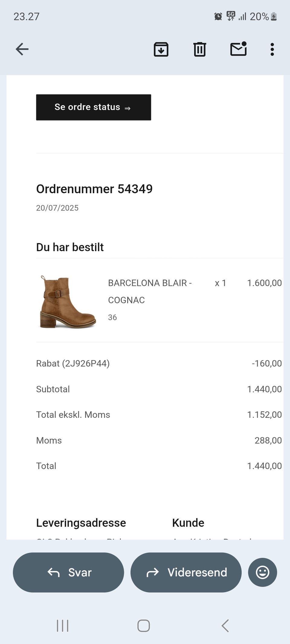Viewport: 290px width, 644px height.
Task: Tap the system back chevron
Action: 225,626
